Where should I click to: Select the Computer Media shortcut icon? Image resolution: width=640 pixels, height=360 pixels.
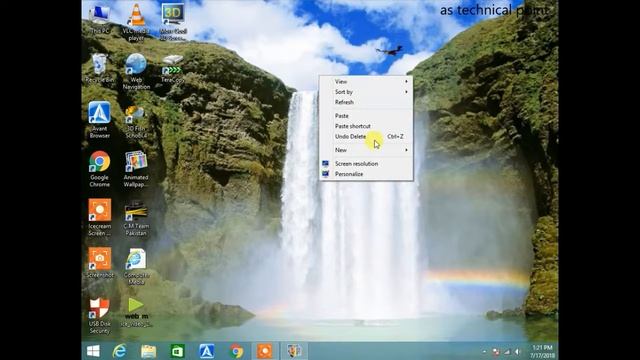[136, 266]
